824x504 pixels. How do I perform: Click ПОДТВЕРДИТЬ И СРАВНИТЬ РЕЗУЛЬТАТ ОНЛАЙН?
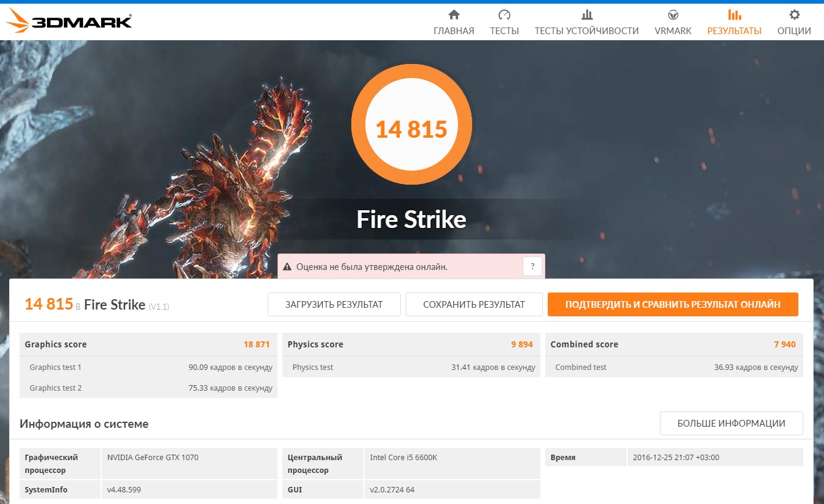[x=673, y=305]
